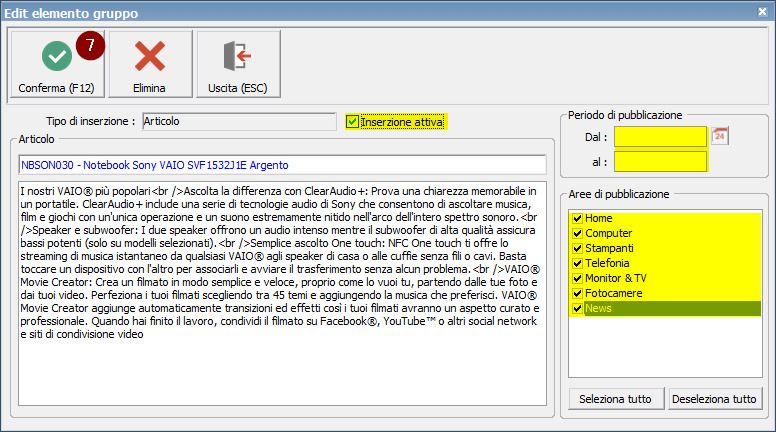Click the Deseleziona tutto button

tap(715, 399)
